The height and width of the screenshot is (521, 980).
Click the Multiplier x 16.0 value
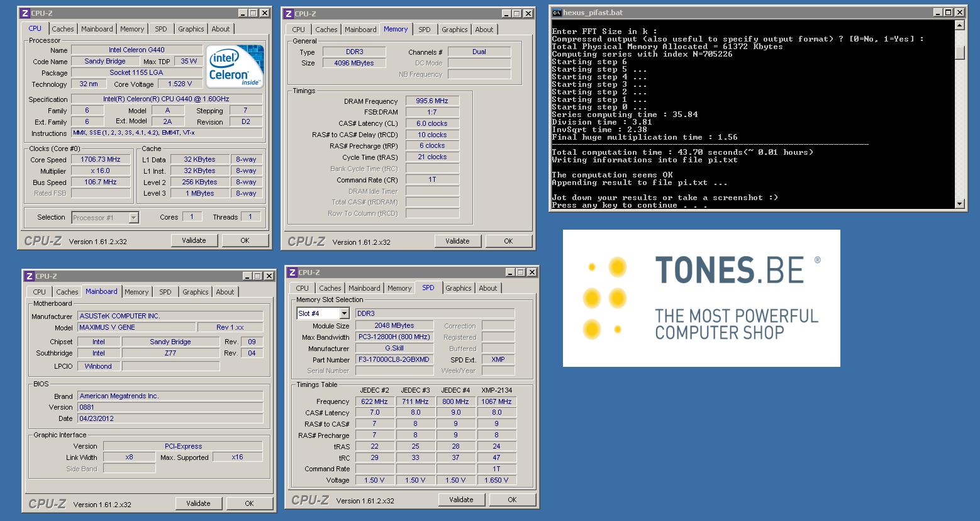click(x=101, y=171)
